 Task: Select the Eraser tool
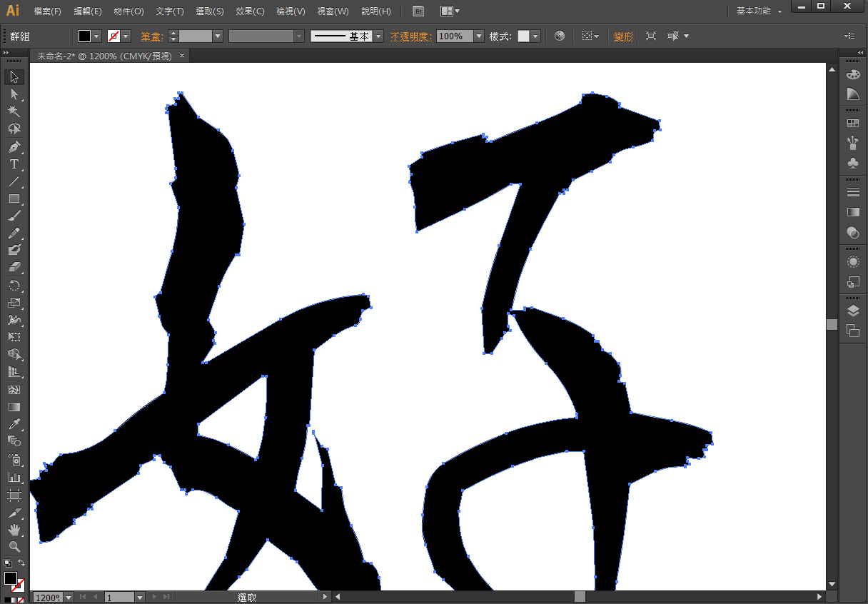click(14, 268)
